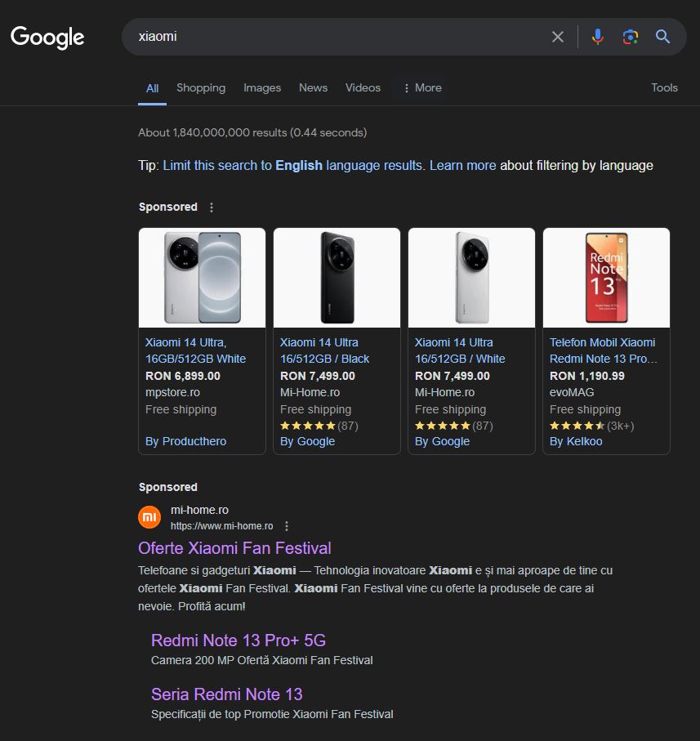The image size is (700, 741).
Task: Click Specificații de top Promotie description text
Action: click(272, 714)
